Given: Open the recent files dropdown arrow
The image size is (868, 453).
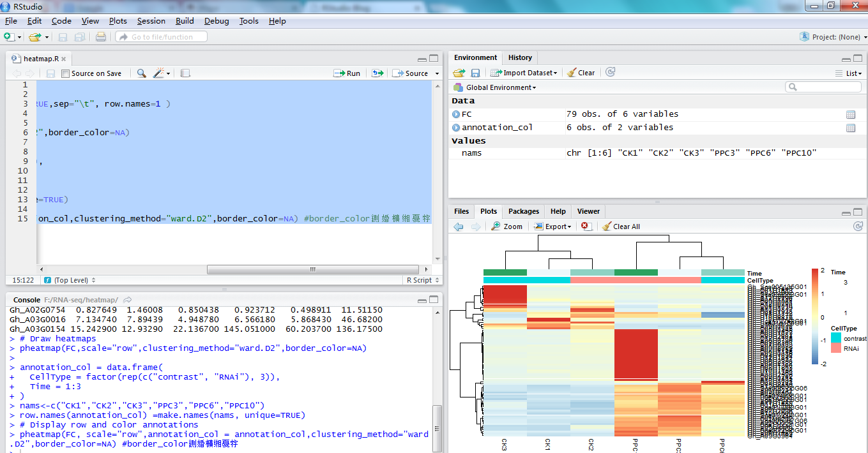Looking at the screenshot, I should (46, 38).
